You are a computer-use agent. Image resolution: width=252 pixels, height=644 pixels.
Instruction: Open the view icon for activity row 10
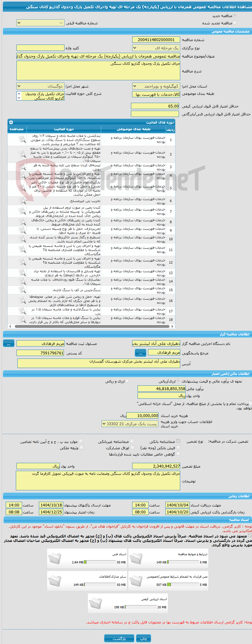(x=22, y=239)
